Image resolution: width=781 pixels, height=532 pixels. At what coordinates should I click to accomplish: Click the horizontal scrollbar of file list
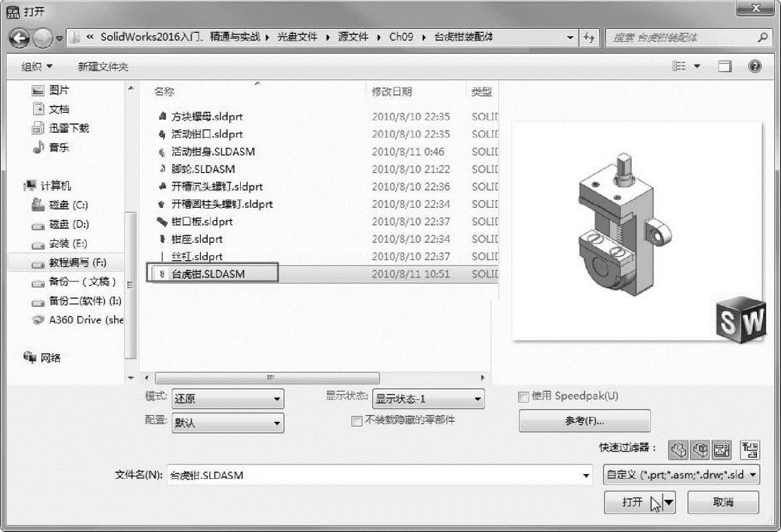click(x=268, y=378)
